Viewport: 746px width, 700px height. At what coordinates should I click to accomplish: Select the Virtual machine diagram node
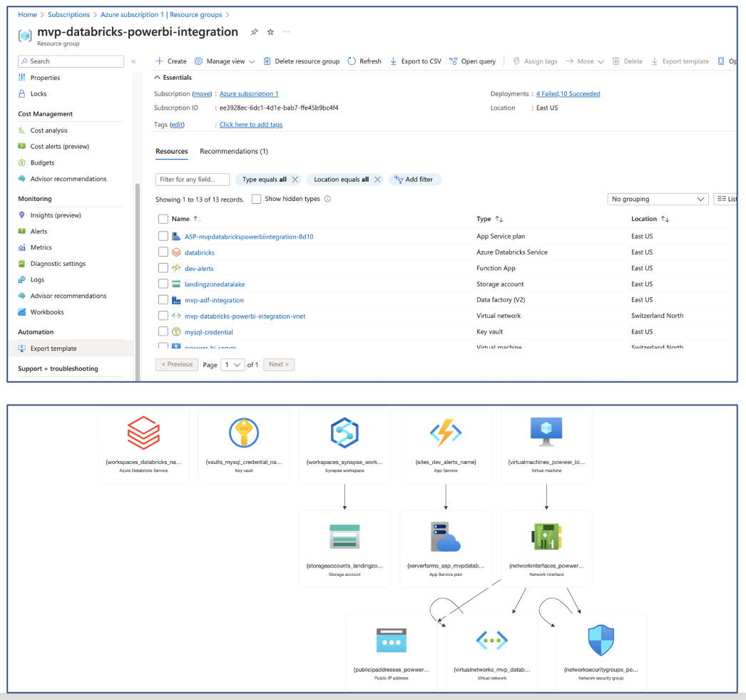pyautogui.click(x=546, y=445)
